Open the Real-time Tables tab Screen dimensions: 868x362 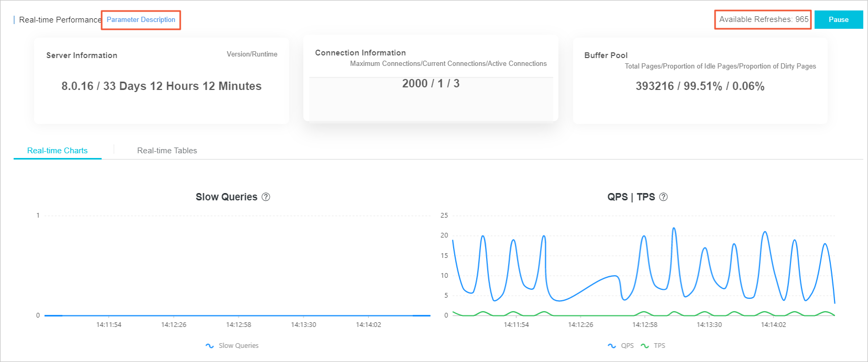tap(167, 151)
